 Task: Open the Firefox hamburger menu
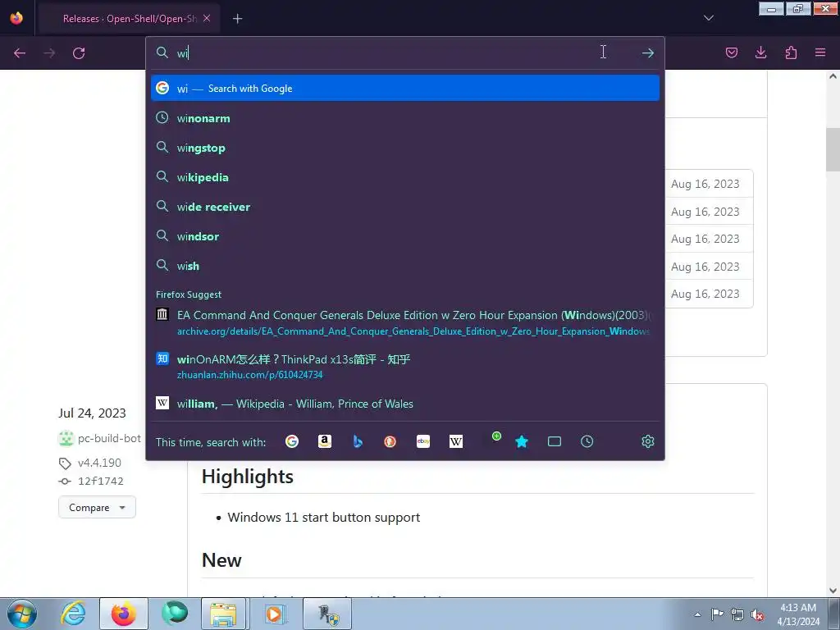[x=820, y=52]
